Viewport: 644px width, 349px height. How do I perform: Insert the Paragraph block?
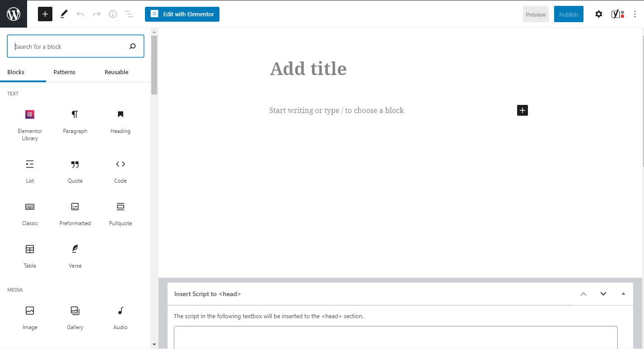point(75,121)
